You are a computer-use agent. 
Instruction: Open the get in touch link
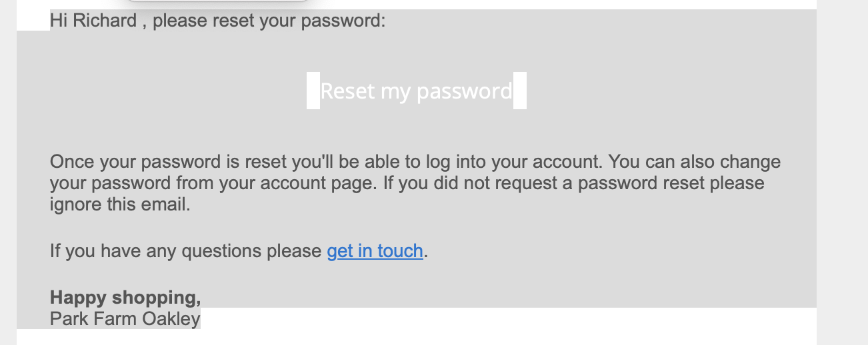click(x=375, y=251)
